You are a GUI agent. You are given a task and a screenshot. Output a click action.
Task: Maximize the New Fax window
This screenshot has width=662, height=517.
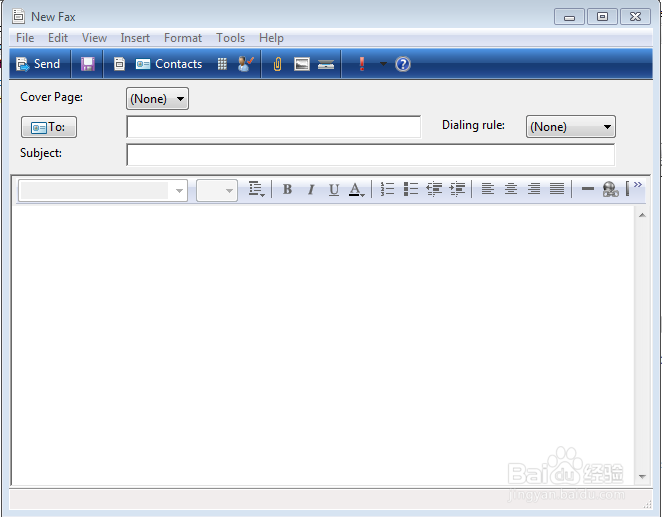click(x=602, y=17)
